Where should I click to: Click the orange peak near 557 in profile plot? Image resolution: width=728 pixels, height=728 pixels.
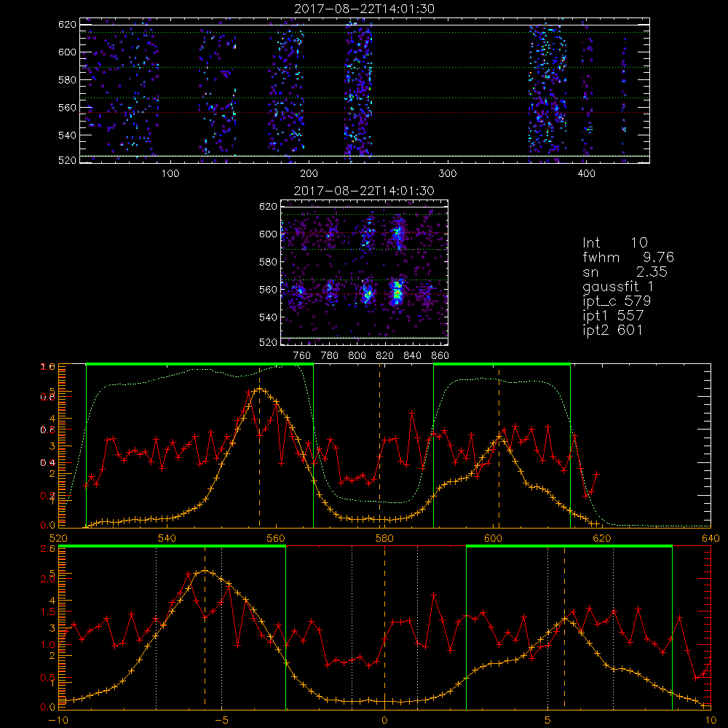click(260, 389)
